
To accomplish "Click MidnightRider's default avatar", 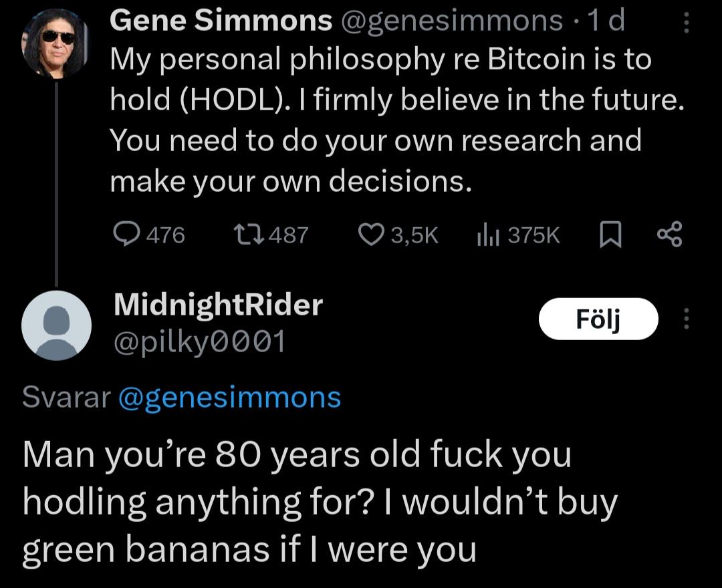I will (57, 325).
